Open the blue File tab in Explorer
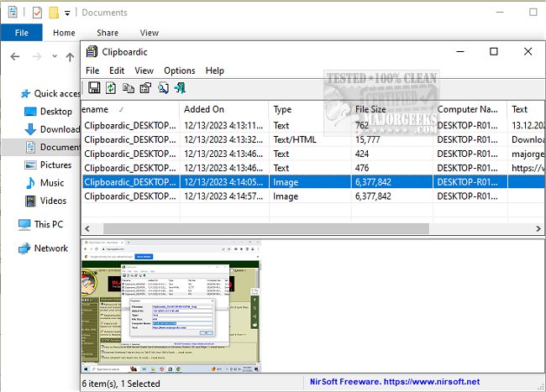The width and height of the screenshot is (546, 392). (22, 33)
